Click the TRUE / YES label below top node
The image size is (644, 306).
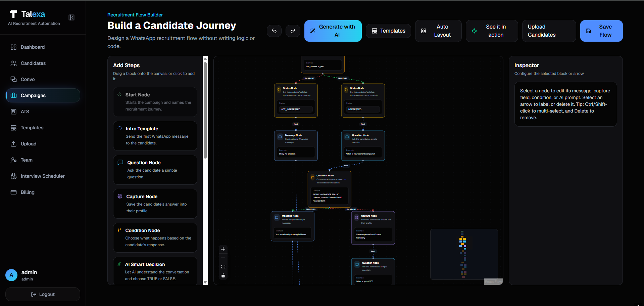[x=343, y=78]
